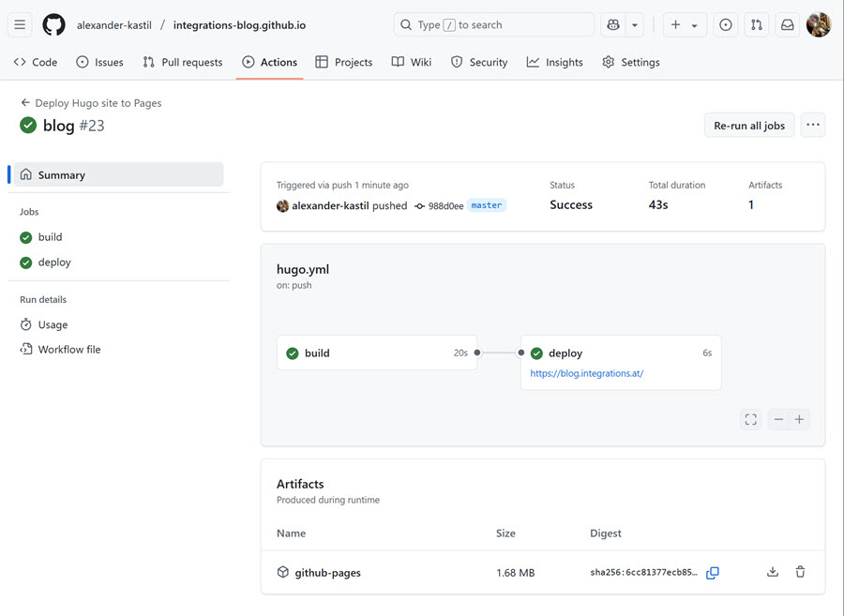Switch to the Code tab

pyautogui.click(x=36, y=63)
